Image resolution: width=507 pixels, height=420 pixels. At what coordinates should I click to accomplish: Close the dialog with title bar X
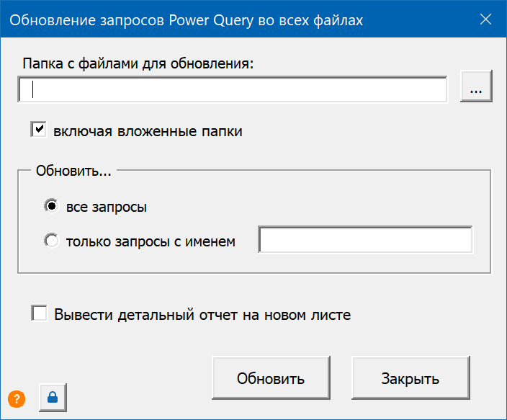[485, 19]
